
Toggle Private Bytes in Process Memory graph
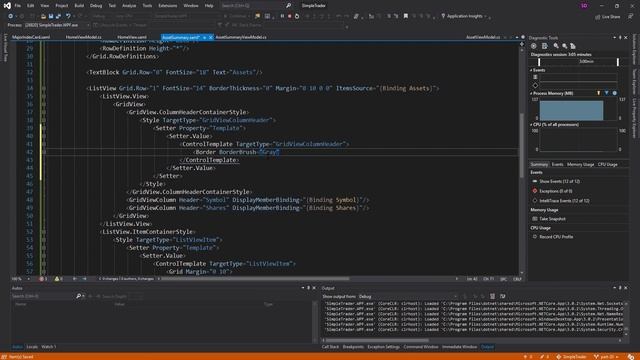click(615, 93)
